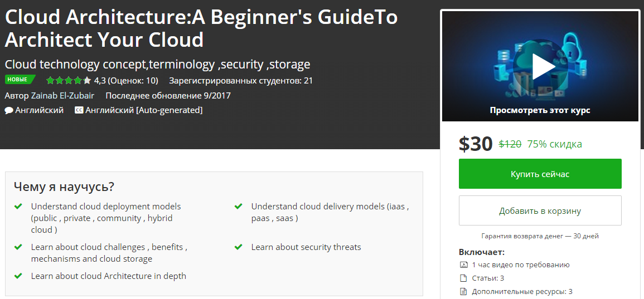Click the CC closed captions icon

pyautogui.click(x=79, y=110)
